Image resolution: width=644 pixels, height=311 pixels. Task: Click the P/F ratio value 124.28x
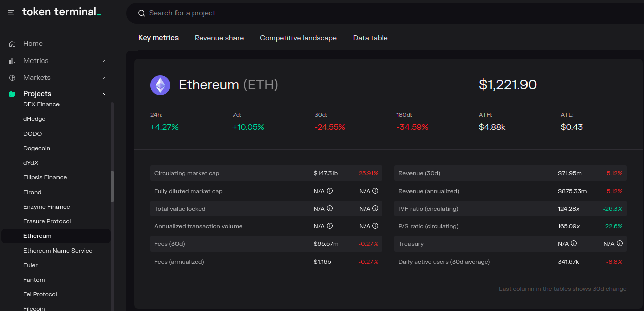[569, 209]
